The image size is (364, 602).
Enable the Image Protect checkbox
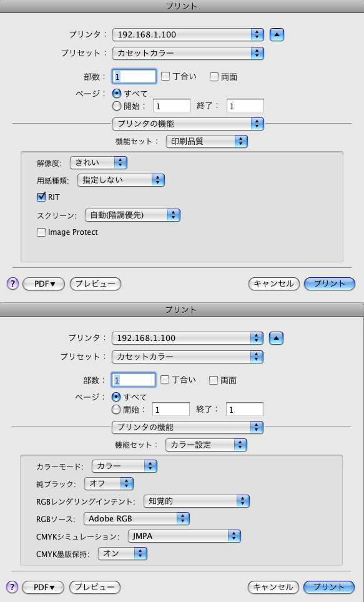[x=41, y=232]
